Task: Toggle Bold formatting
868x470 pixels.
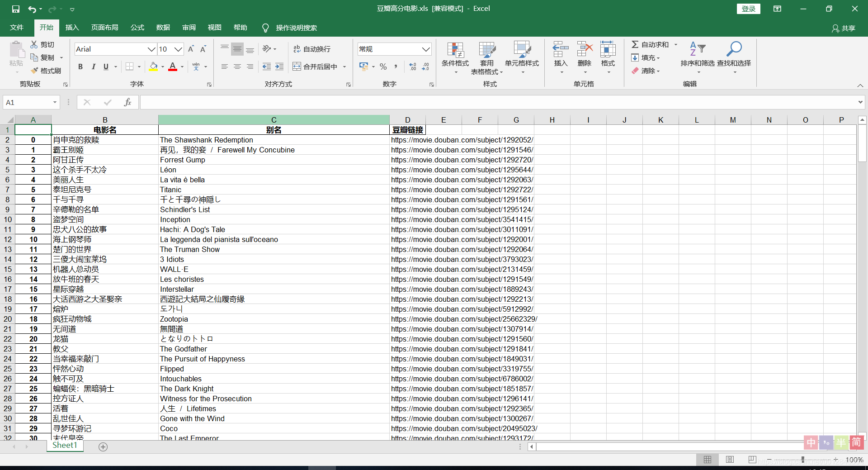Action: tap(80, 66)
